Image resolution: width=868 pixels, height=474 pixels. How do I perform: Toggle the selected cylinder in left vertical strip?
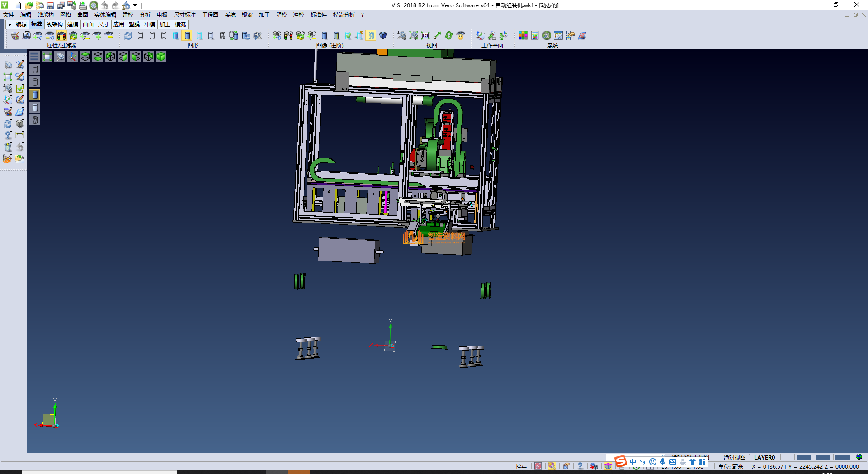click(x=35, y=95)
